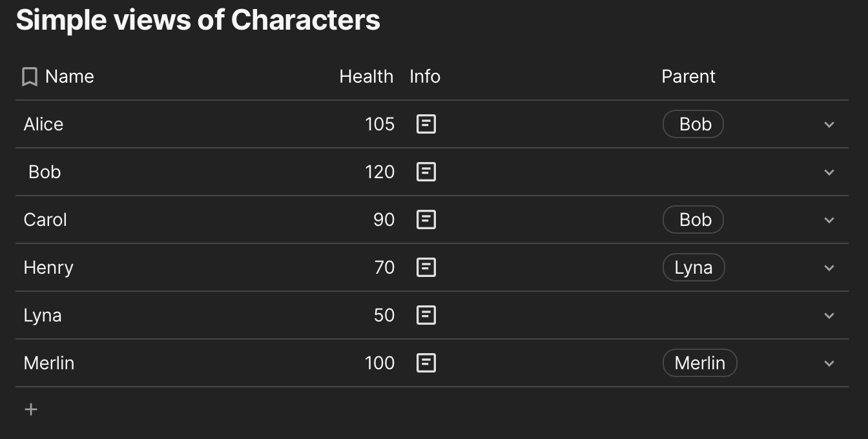Select the Parent column header
This screenshot has height=439, width=868.
coord(688,76)
